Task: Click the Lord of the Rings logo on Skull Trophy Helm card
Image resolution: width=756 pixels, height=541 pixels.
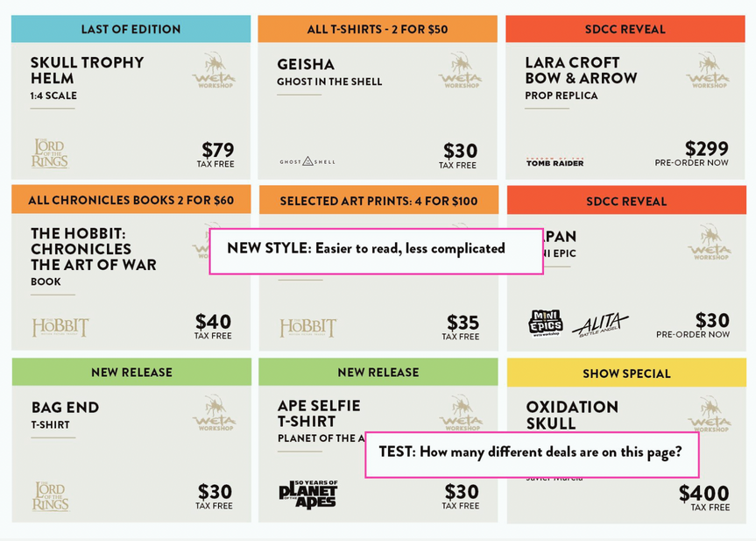Action: 50,153
